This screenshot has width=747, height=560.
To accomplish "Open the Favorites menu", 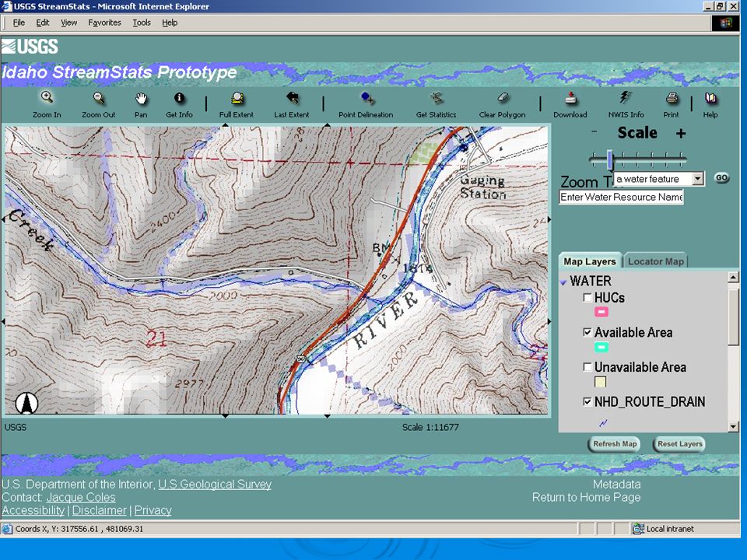I will pos(104,23).
